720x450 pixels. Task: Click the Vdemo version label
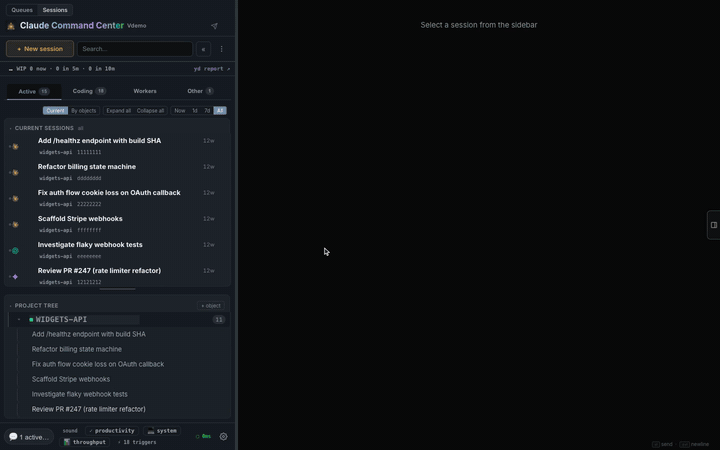(x=136, y=26)
